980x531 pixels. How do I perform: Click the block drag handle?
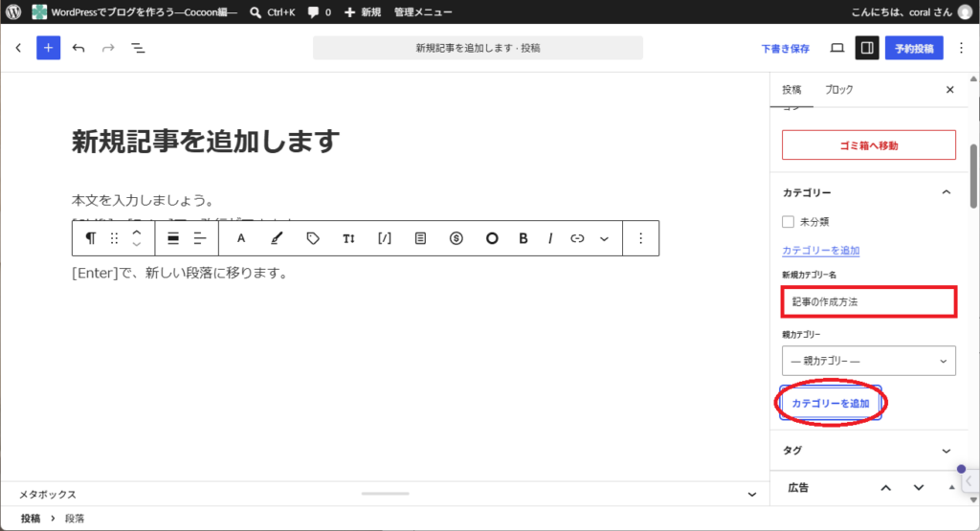[x=114, y=238]
